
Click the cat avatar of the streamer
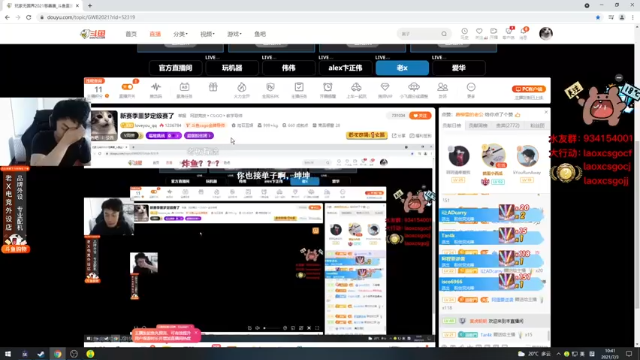104,125
